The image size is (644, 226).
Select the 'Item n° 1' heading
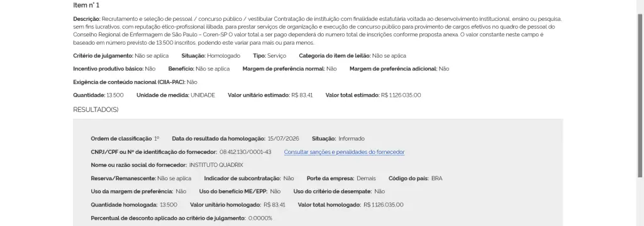86,5
